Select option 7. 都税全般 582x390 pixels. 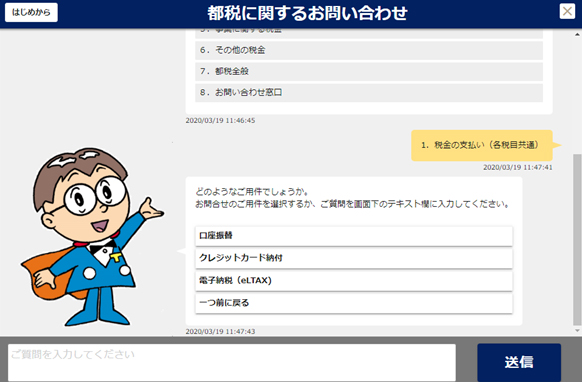coord(369,71)
